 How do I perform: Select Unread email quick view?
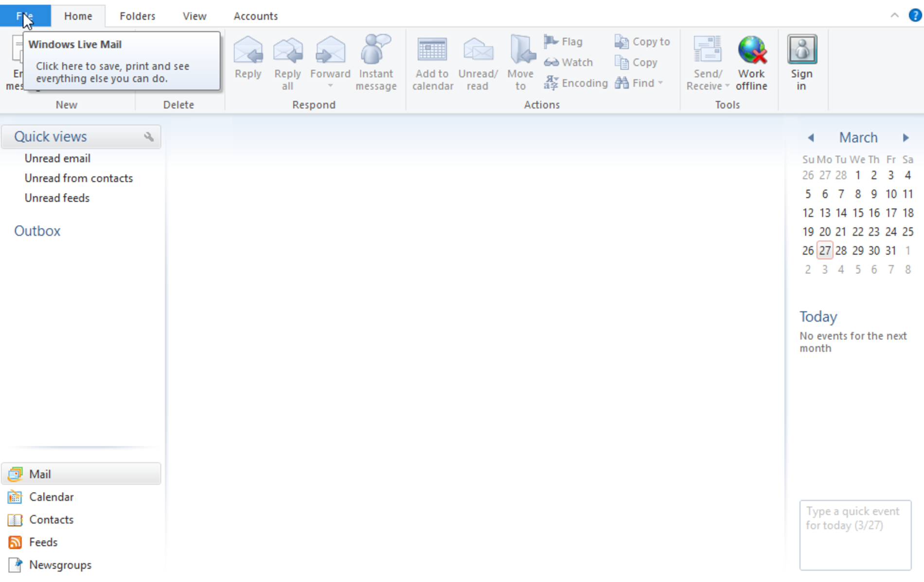point(57,159)
